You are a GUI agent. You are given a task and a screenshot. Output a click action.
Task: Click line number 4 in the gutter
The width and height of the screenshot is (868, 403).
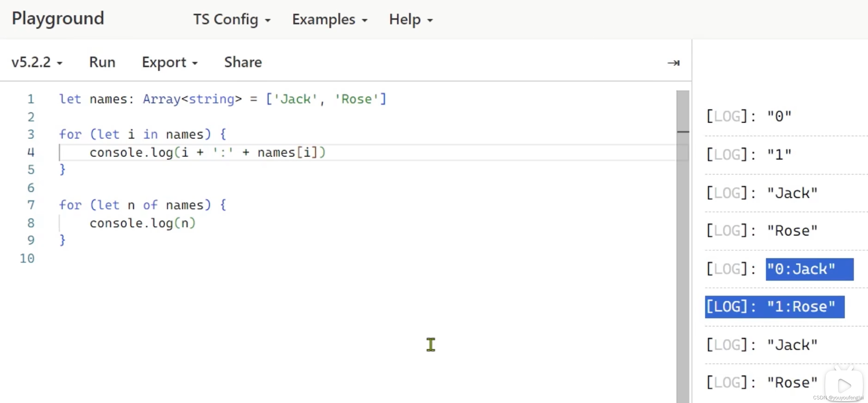[31, 152]
